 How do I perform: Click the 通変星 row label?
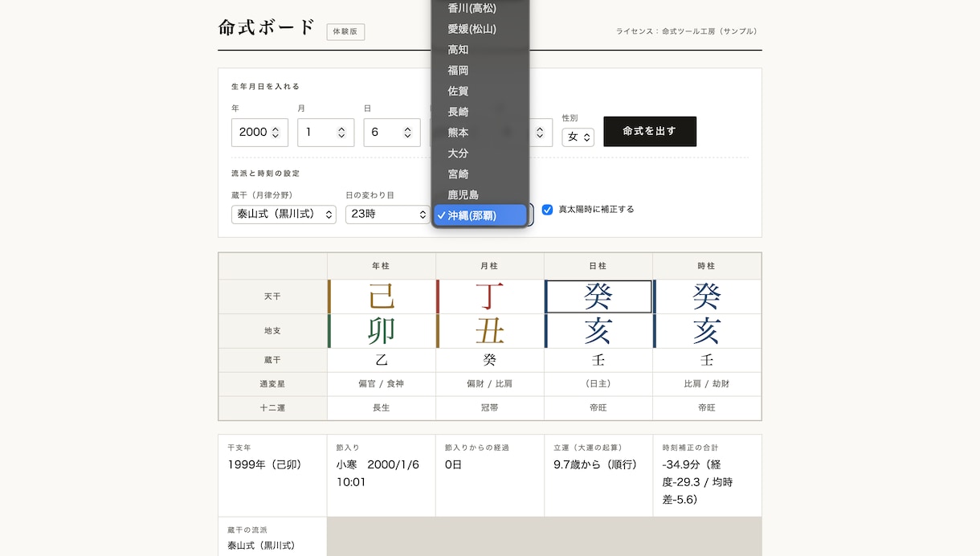pos(273,384)
